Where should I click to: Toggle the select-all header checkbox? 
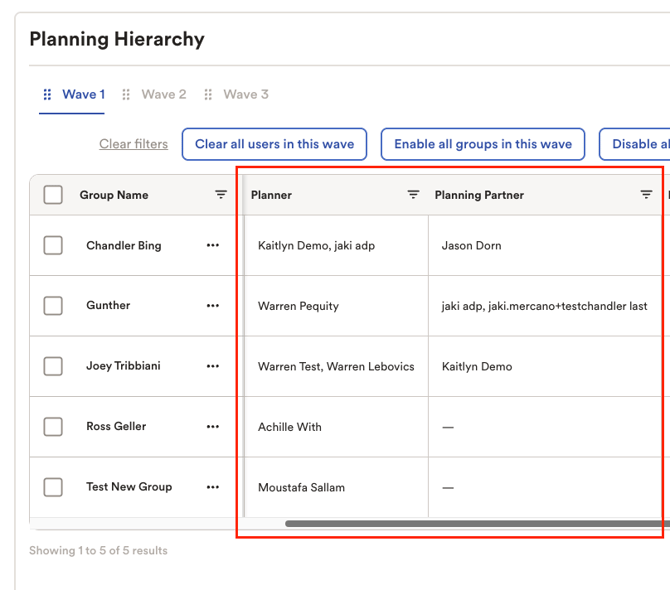tap(53, 195)
